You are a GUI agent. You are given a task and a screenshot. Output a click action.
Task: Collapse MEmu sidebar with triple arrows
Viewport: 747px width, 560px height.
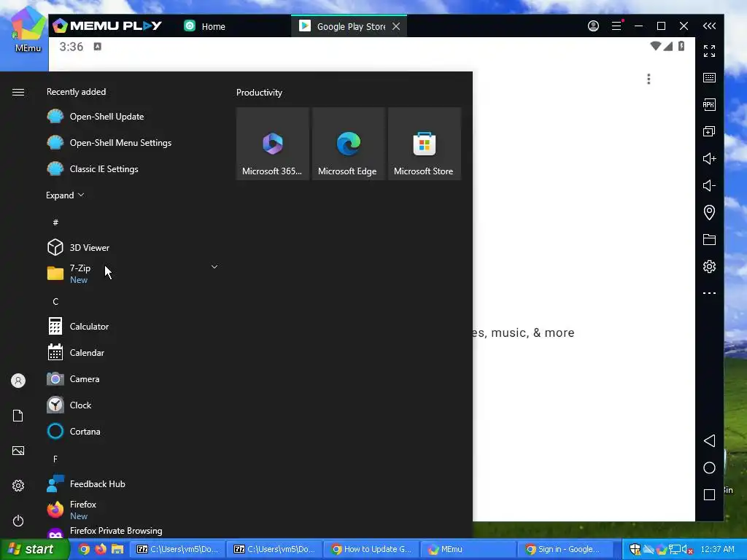709,26
